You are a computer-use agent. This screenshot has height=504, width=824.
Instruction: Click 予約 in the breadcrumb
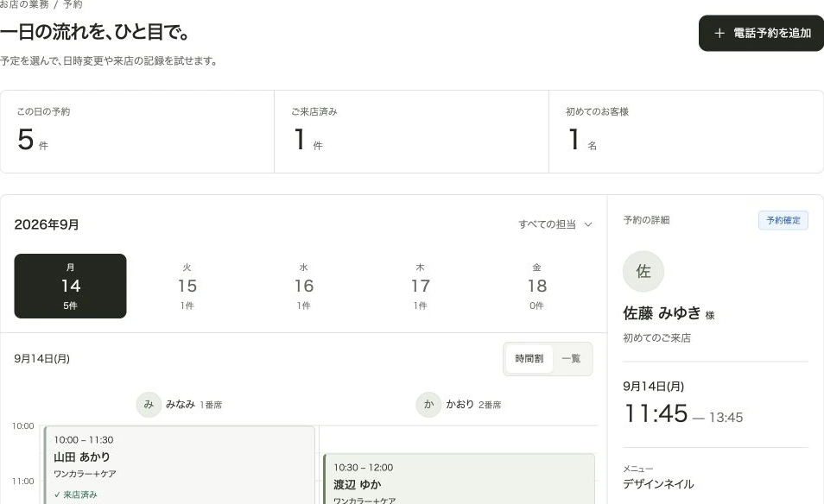(73, 4)
